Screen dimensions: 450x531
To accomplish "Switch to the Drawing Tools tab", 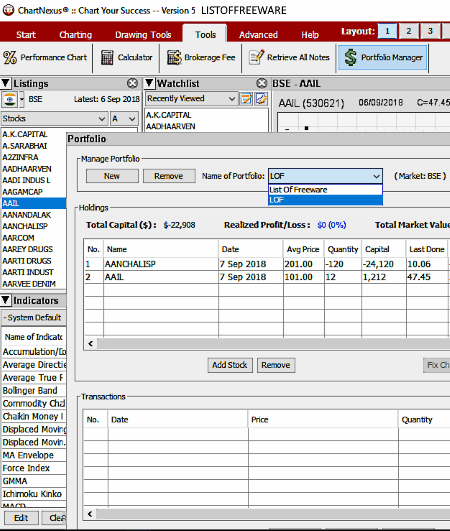I will coord(143,35).
